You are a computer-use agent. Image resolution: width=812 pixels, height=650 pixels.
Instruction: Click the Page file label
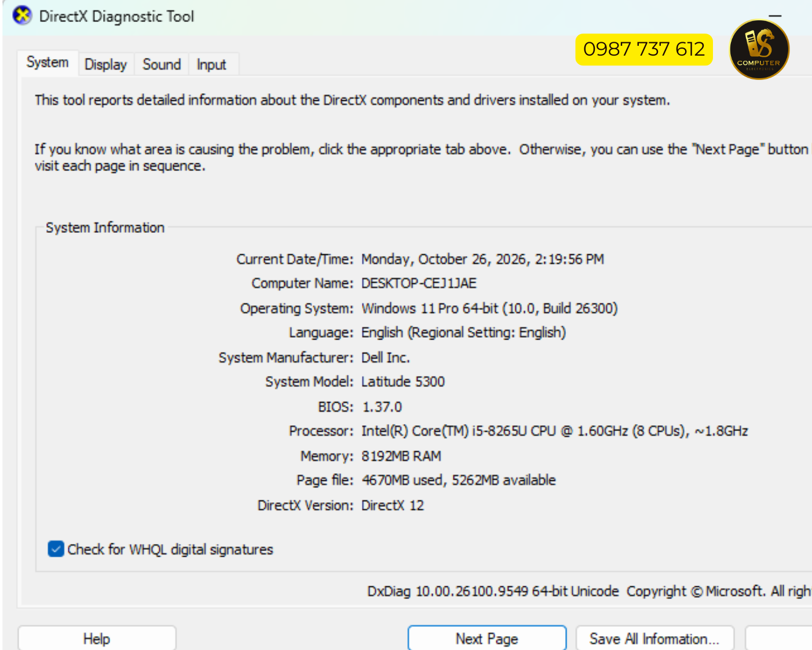(324, 480)
